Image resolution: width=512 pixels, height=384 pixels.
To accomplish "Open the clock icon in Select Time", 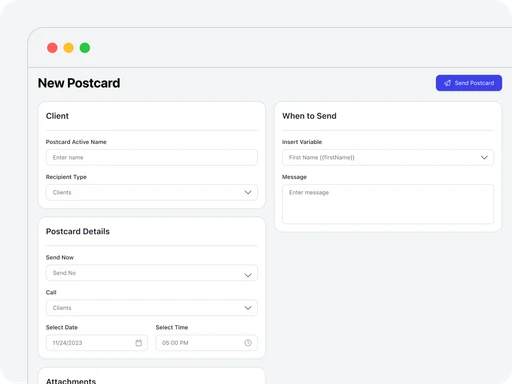I will click(248, 343).
